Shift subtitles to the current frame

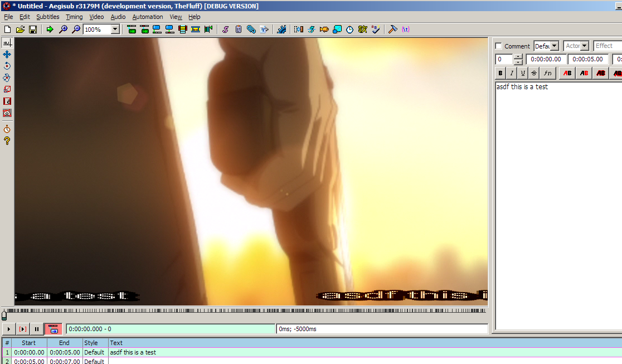(x=208, y=30)
